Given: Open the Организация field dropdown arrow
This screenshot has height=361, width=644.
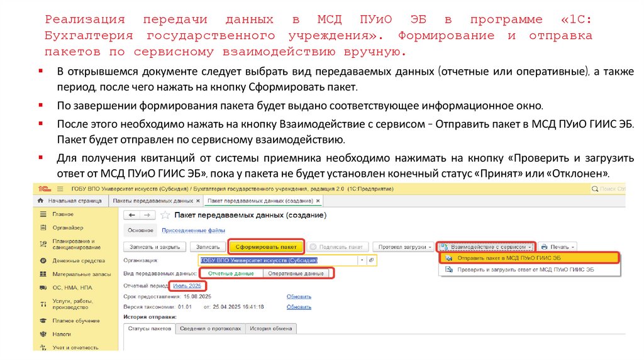Looking at the screenshot, I should click(362, 260).
